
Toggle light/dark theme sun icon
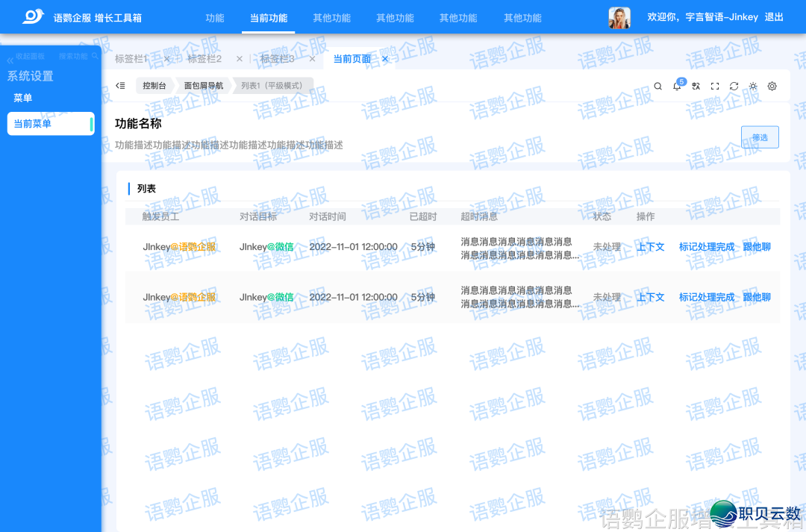pyautogui.click(x=753, y=87)
